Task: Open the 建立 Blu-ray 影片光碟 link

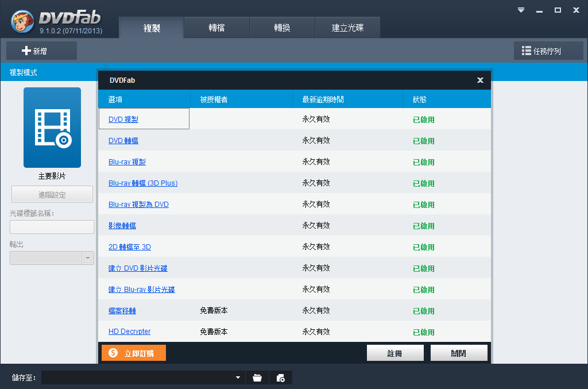Action: (142, 290)
